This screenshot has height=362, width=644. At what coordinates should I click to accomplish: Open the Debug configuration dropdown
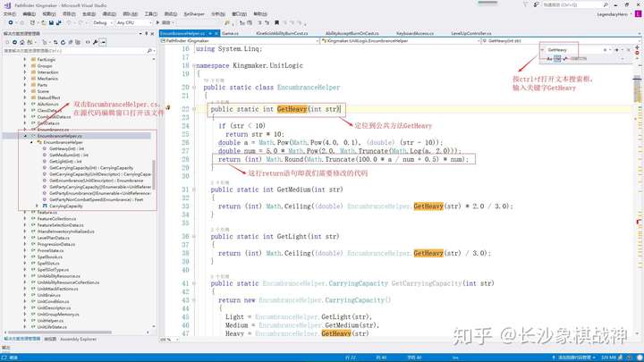[x=102, y=22]
